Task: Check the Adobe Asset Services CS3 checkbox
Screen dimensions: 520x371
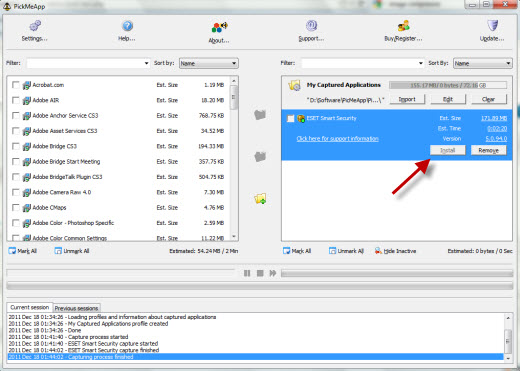Action: [15, 131]
